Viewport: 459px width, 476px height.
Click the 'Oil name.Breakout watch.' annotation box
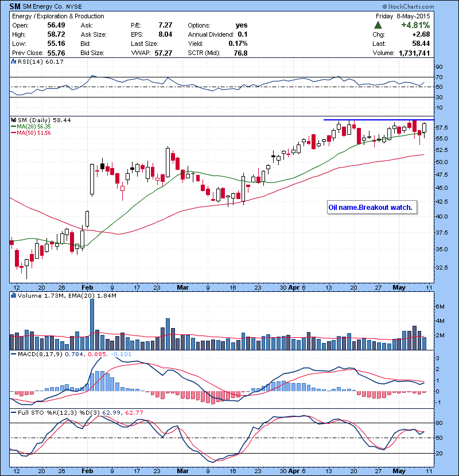[372, 208]
